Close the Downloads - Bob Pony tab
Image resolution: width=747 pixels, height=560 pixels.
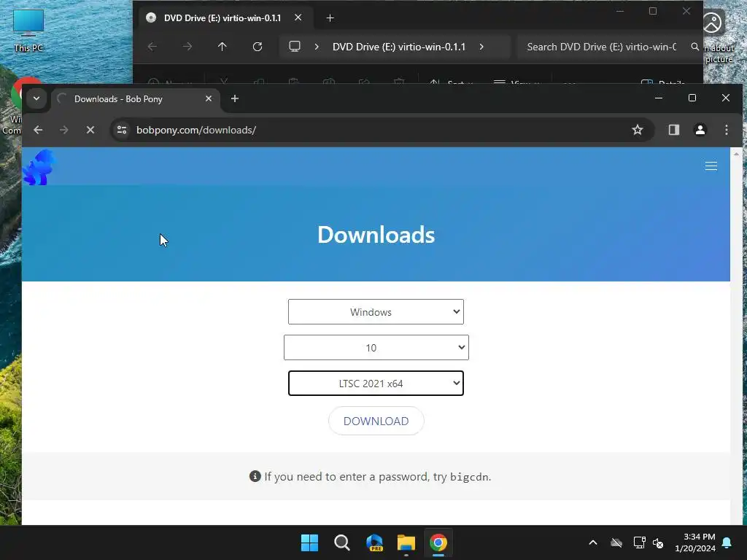(208, 98)
